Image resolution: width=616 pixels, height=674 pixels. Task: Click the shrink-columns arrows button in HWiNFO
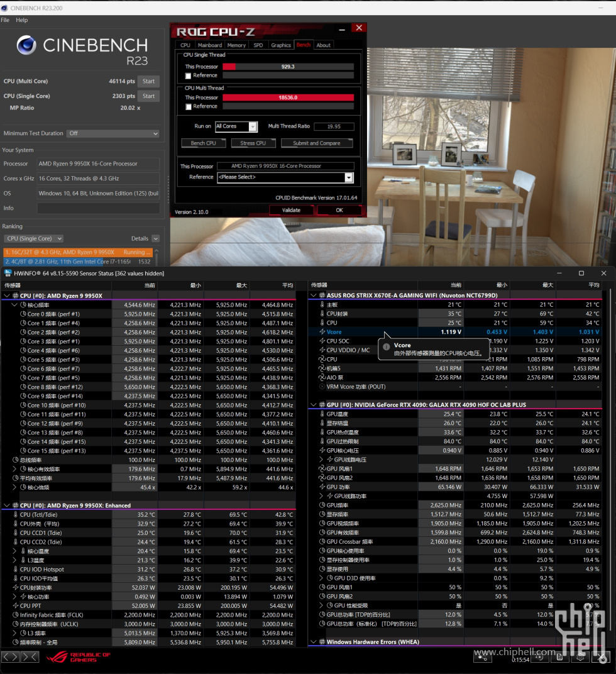30,657
